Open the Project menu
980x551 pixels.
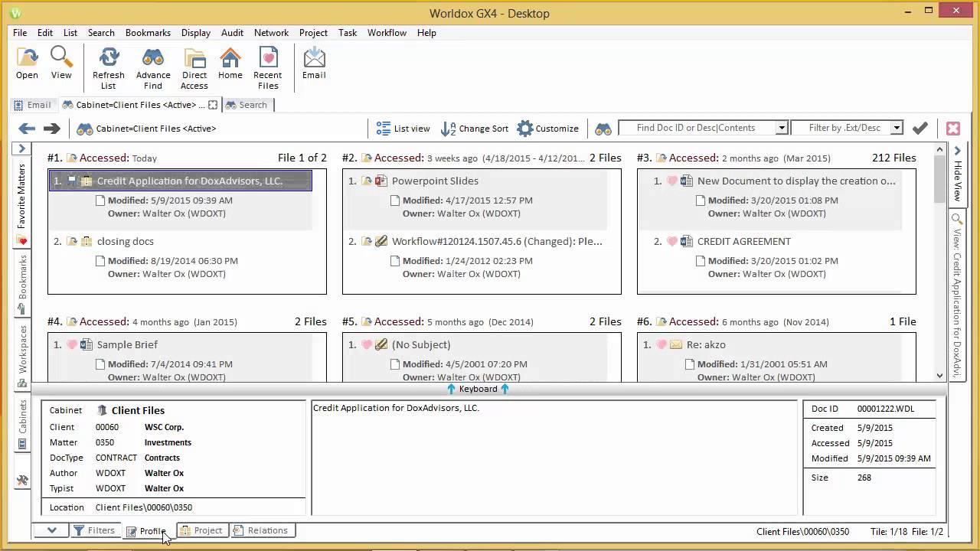pyautogui.click(x=313, y=33)
